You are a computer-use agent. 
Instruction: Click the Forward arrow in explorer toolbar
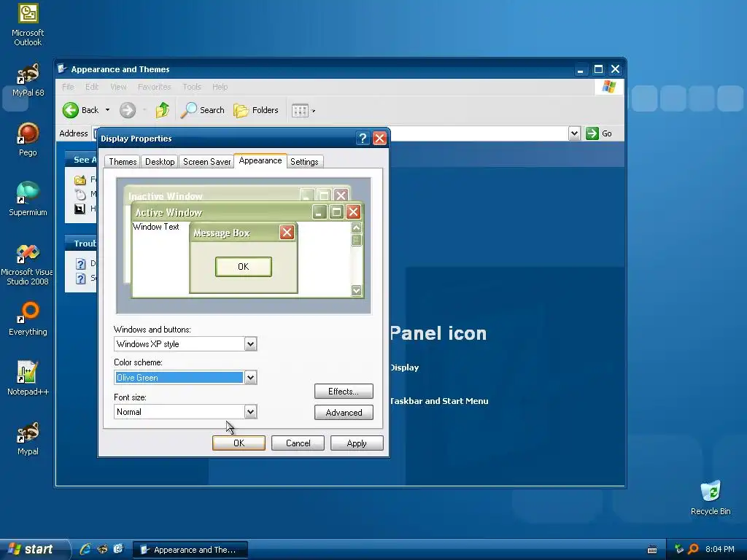tap(127, 110)
